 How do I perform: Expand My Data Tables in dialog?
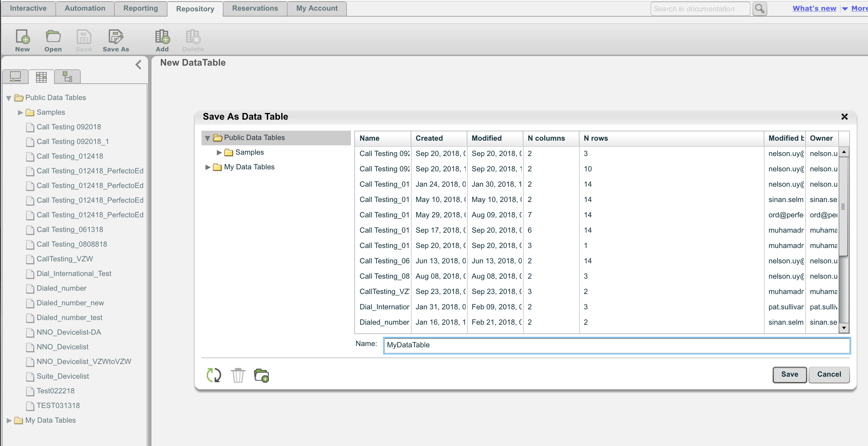tap(207, 167)
